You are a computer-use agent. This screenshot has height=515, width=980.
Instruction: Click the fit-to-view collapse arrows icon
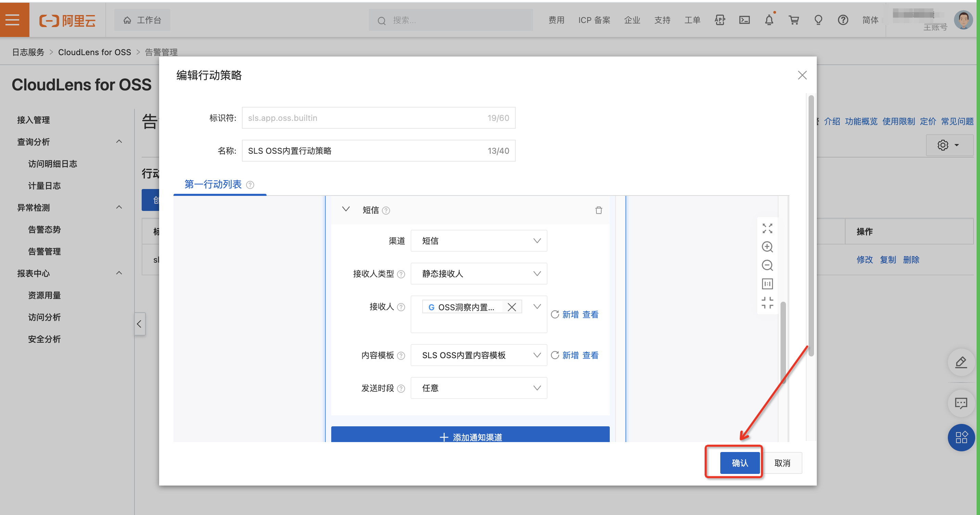[767, 303]
